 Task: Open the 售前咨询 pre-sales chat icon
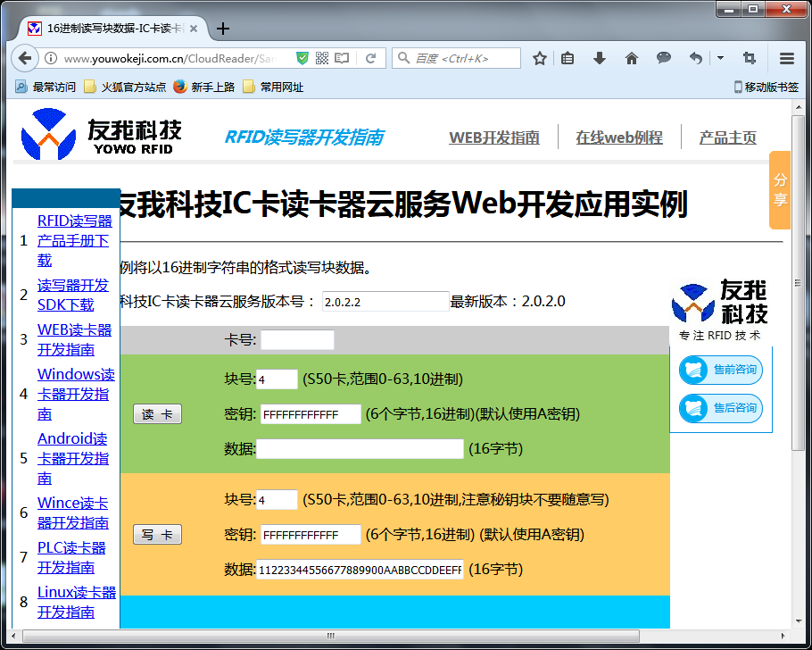tap(721, 371)
